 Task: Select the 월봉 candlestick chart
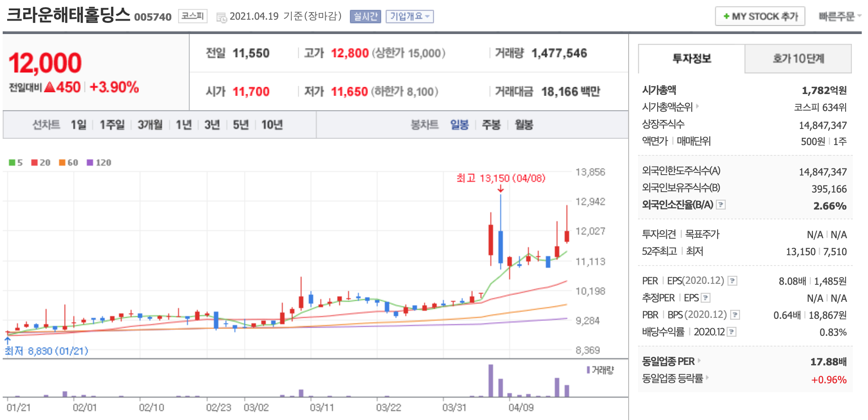[x=524, y=124]
